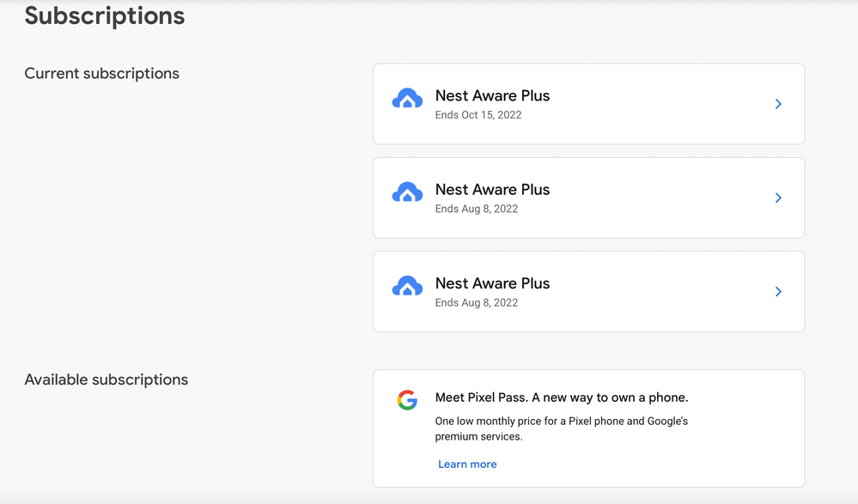Click 'Ends Aug 8, 2022' in the last card
Screen dimensions: 858x504
(x=477, y=302)
